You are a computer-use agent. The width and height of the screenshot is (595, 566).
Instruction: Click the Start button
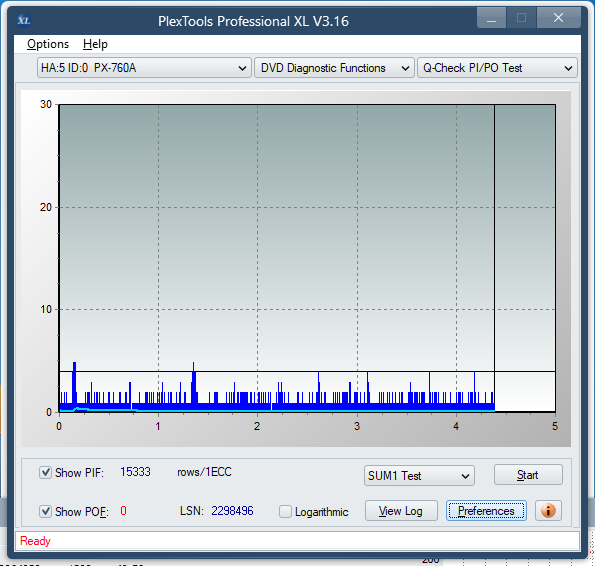point(528,475)
